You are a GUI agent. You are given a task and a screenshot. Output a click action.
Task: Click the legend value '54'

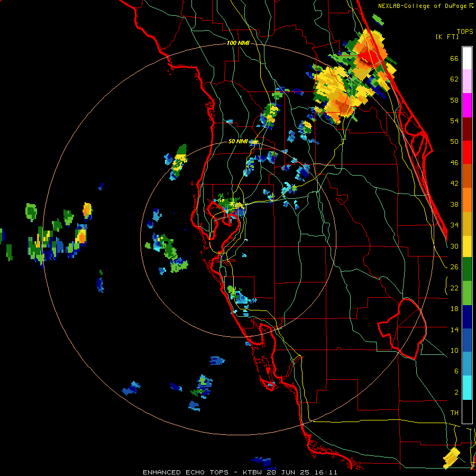[454, 121]
